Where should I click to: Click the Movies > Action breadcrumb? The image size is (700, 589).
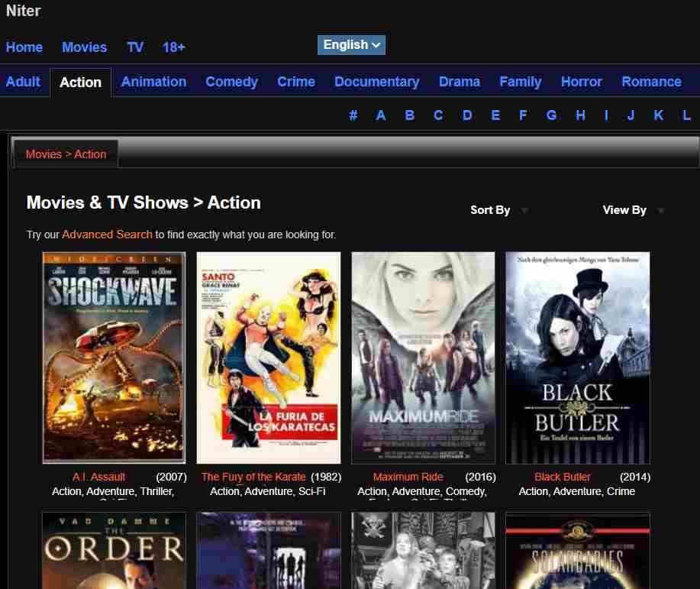pyautogui.click(x=66, y=154)
